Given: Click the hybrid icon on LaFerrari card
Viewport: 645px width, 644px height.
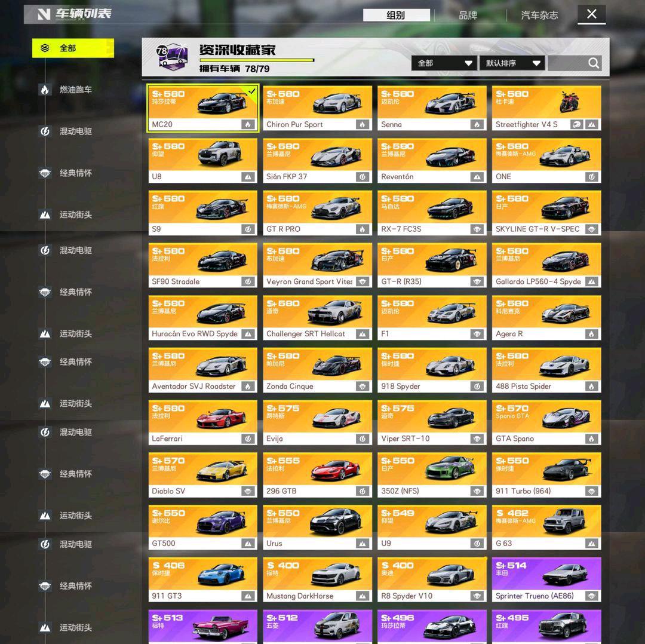Looking at the screenshot, I should click(x=248, y=438).
